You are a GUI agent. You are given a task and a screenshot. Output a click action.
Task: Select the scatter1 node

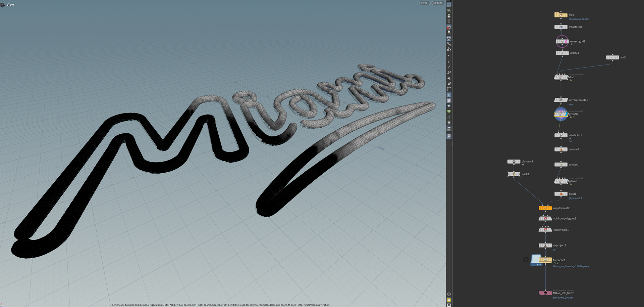point(561,165)
